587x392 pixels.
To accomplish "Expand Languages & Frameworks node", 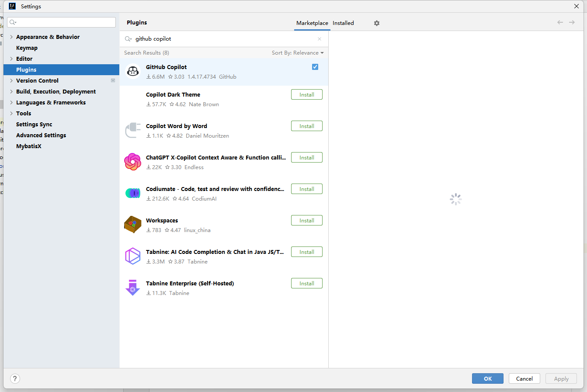I will (11, 103).
